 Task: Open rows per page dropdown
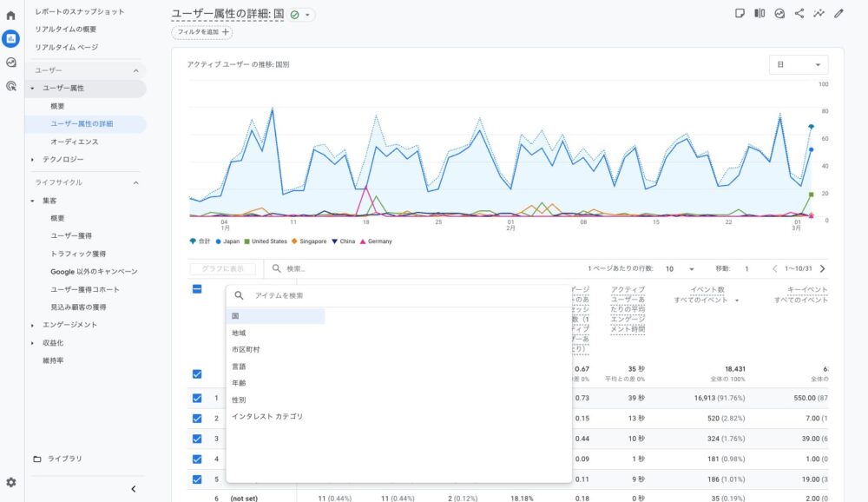click(x=680, y=269)
